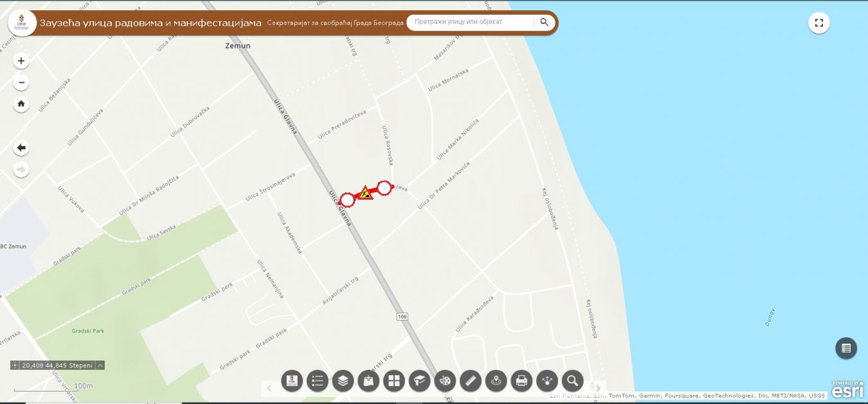Enable click-to-get-coordinates crosshair
The width and height of the screenshot is (868, 404).
(15, 365)
